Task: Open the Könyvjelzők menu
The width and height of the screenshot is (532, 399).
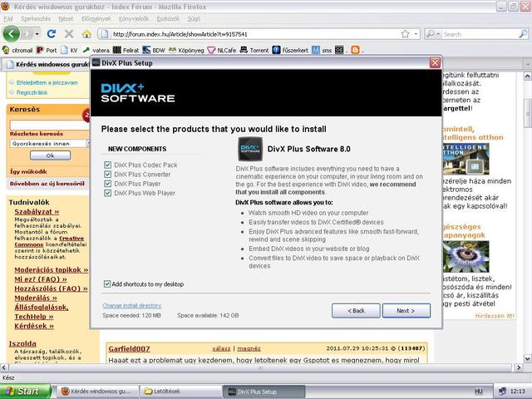Action: point(134,18)
